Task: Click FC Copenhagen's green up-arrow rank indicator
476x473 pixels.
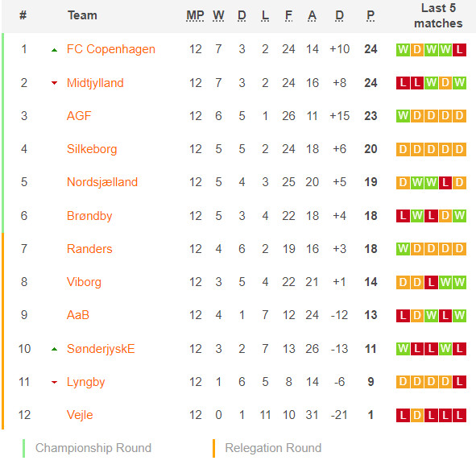Action: tap(54, 50)
